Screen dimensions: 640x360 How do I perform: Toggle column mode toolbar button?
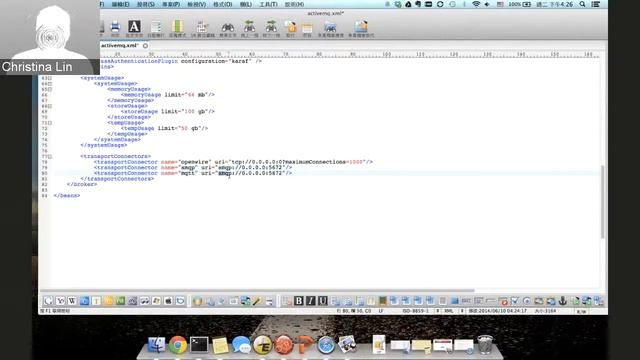click(177, 27)
